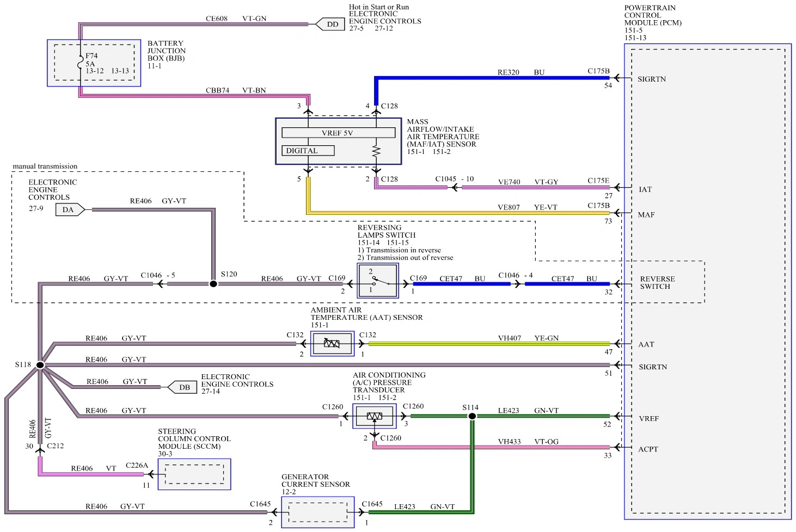Image resolution: width=796 pixels, height=532 pixels.
Task: Click the MAF pin label on the PCM
Action: 646,215
